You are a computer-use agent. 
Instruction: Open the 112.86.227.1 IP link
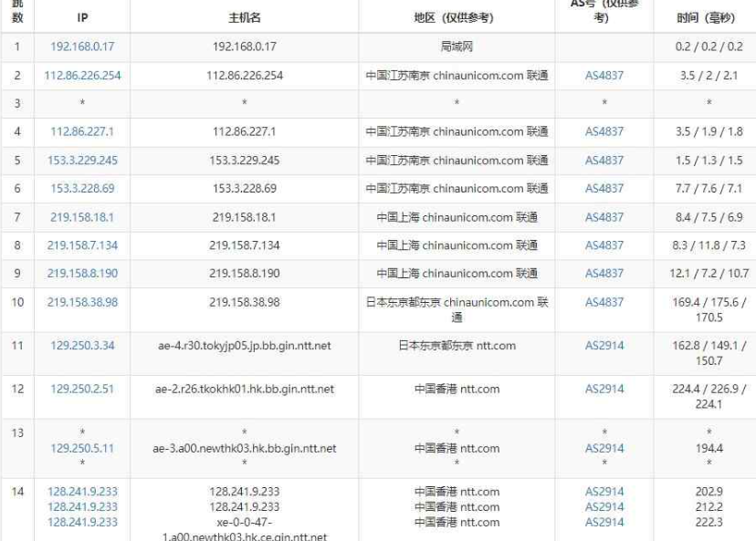(x=82, y=131)
